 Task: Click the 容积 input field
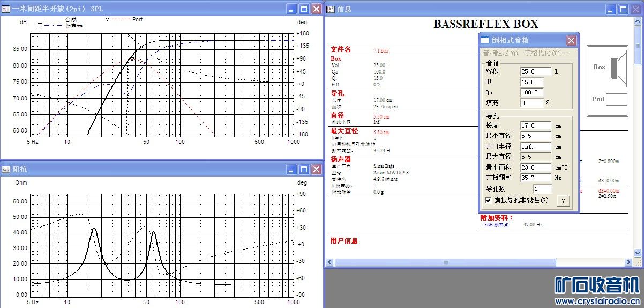536,71
